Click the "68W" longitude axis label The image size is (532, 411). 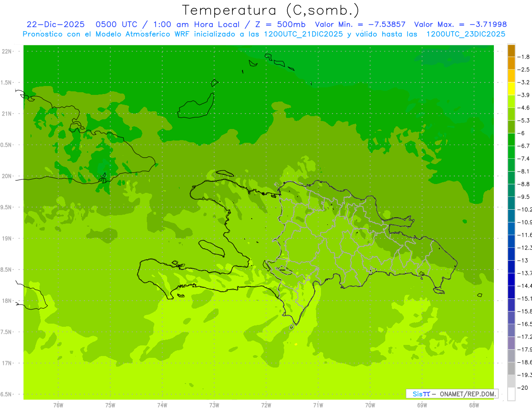pos(474,405)
